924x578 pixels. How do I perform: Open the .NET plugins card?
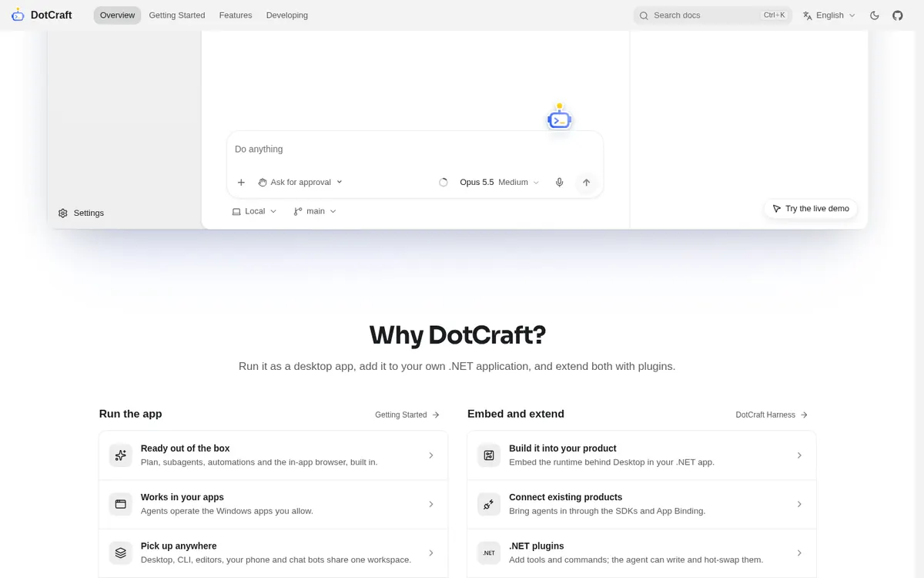point(641,553)
